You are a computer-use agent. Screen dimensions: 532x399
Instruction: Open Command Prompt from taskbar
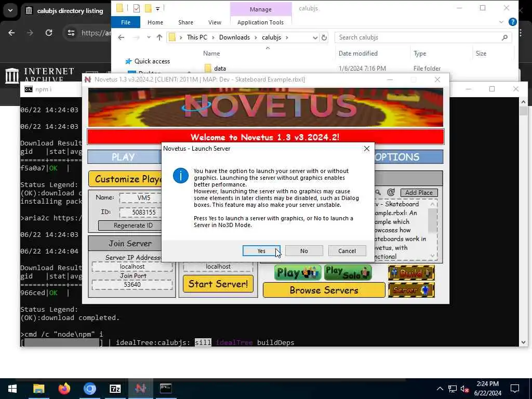[x=166, y=389]
